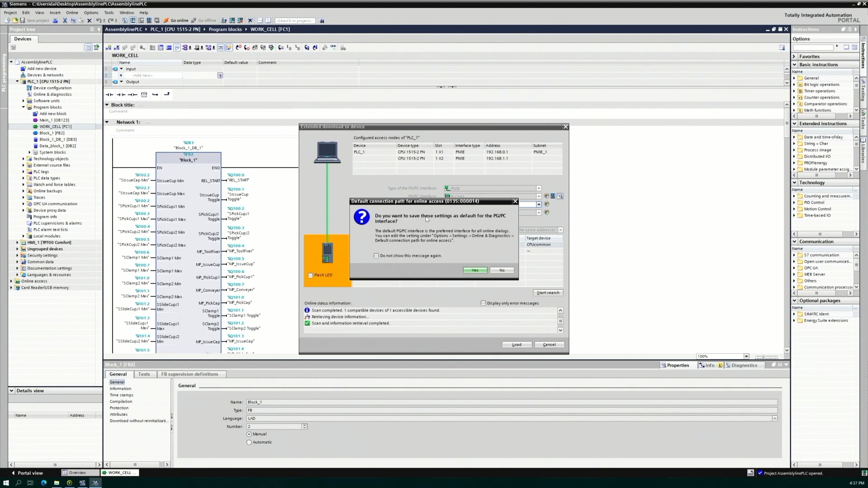
Task: Tick Display only error messages
Action: pyautogui.click(x=483, y=303)
